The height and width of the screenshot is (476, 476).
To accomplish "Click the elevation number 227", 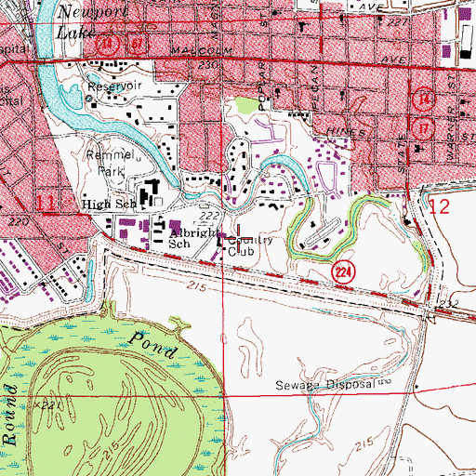I will coord(397,21).
